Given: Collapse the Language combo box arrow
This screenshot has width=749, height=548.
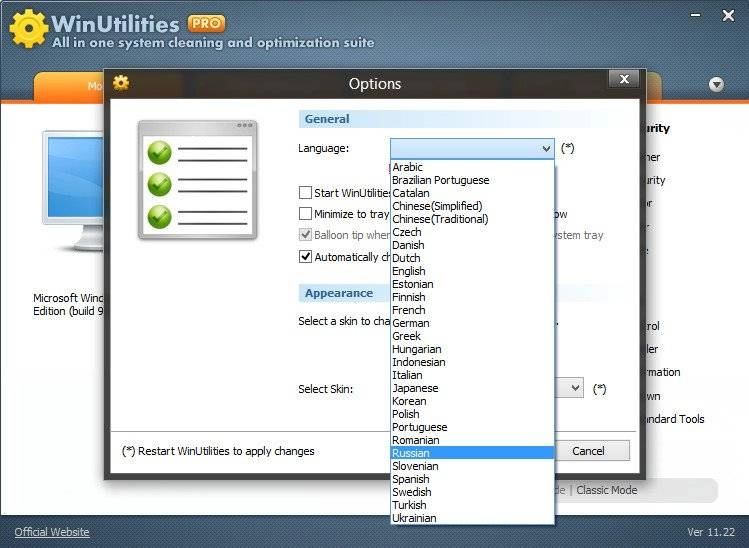Looking at the screenshot, I should point(546,149).
